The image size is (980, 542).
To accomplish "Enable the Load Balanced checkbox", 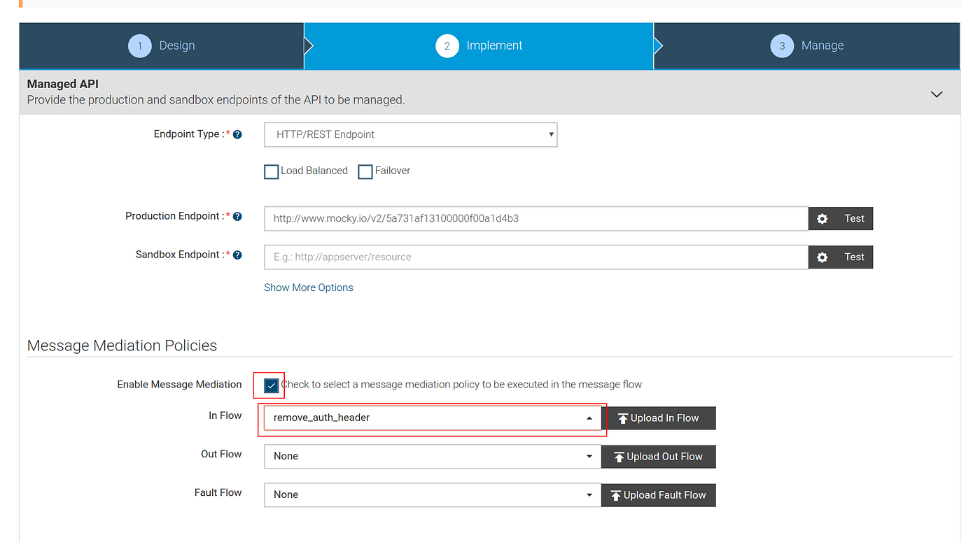I will point(271,171).
